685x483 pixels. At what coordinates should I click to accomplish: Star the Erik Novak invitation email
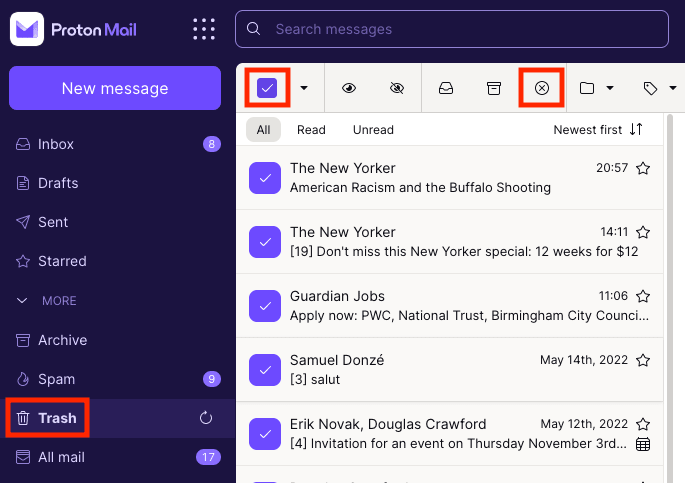(x=643, y=424)
